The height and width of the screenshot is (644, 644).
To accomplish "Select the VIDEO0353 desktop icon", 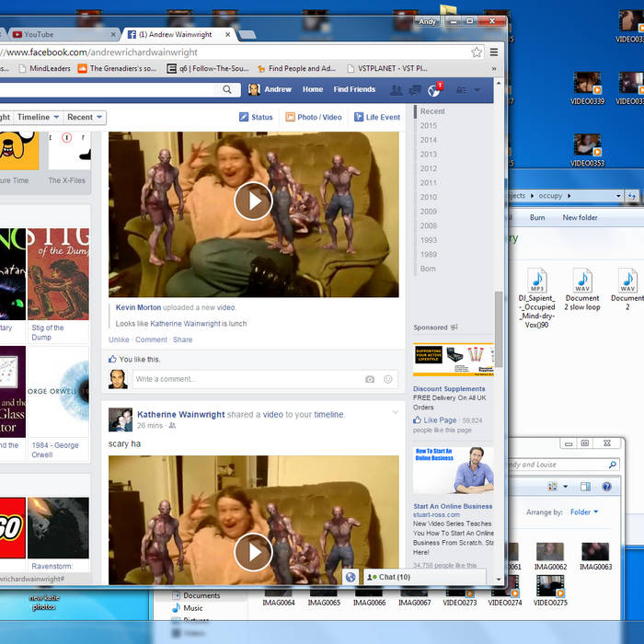I will point(587,150).
